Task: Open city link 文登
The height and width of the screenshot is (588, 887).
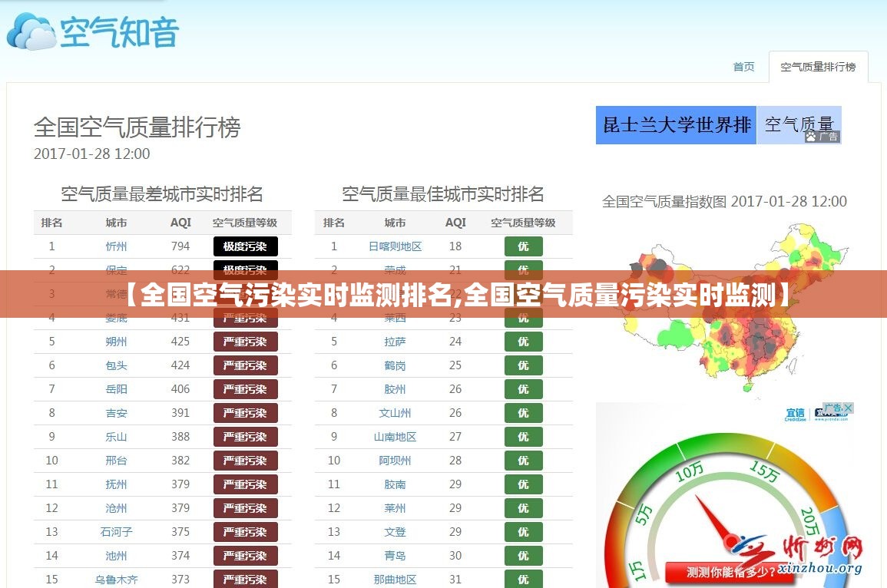Action: pos(395,531)
